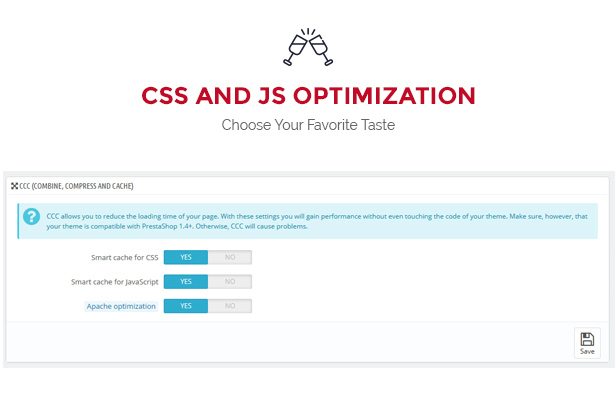Set Smart cache for CSS to YES
This screenshot has height=416, width=616.
pyautogui.click(x=186, y=257)
